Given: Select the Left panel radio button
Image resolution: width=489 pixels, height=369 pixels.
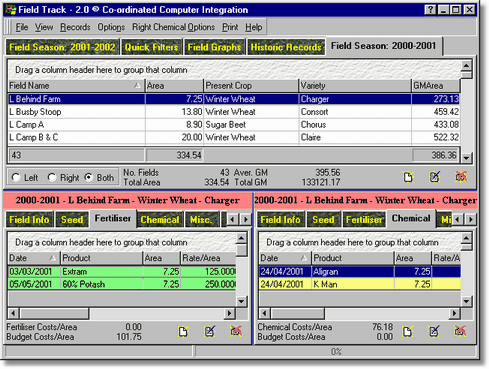Looking at the screenshot, I should point(16,177).
